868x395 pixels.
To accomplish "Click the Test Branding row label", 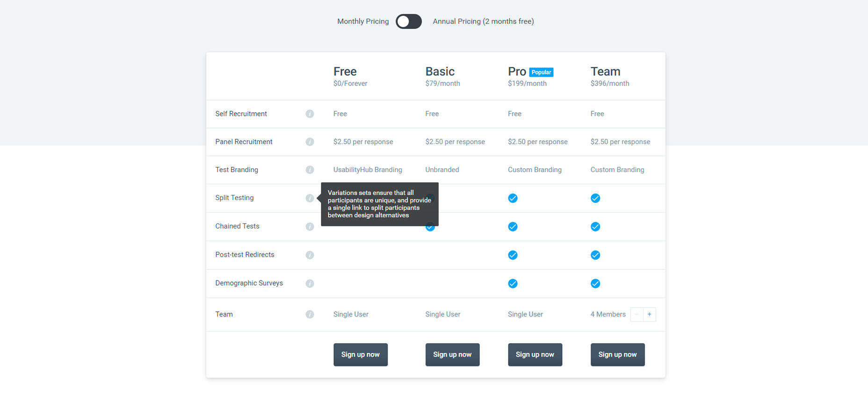I will point(237,170).
